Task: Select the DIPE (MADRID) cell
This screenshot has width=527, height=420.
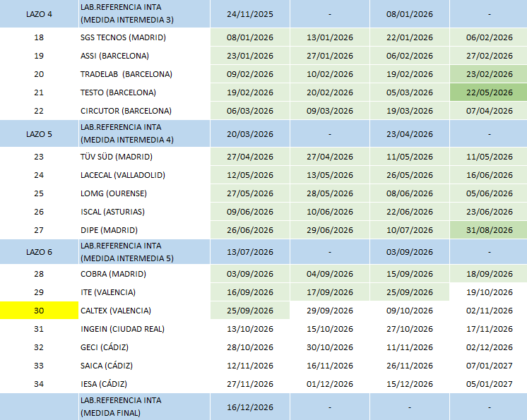Action: [144, 230]
